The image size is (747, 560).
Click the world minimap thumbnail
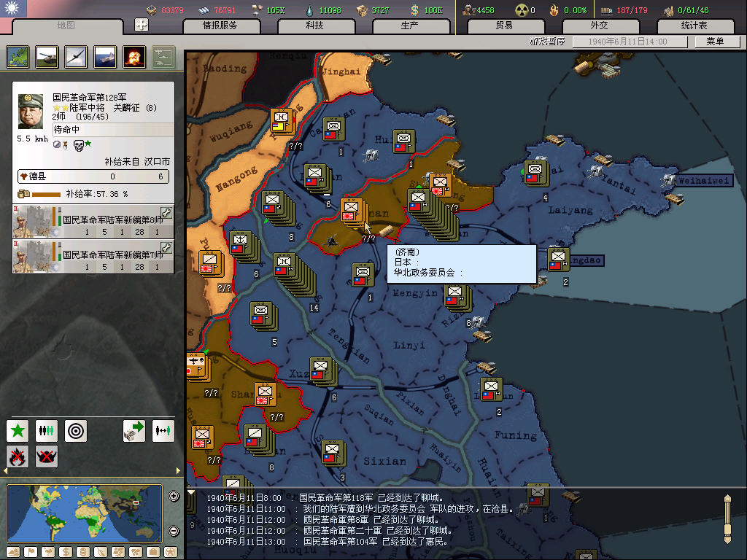85,513
